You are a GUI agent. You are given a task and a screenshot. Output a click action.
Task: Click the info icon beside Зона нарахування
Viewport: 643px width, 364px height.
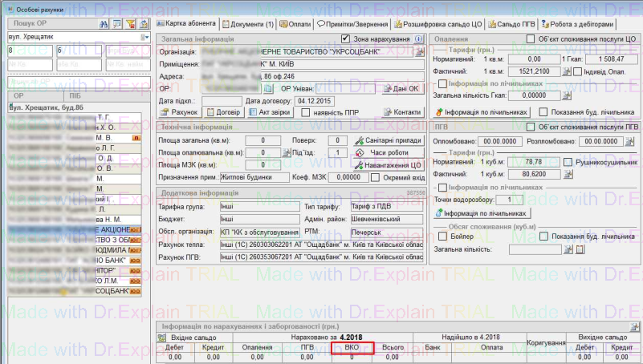point(420,38)
